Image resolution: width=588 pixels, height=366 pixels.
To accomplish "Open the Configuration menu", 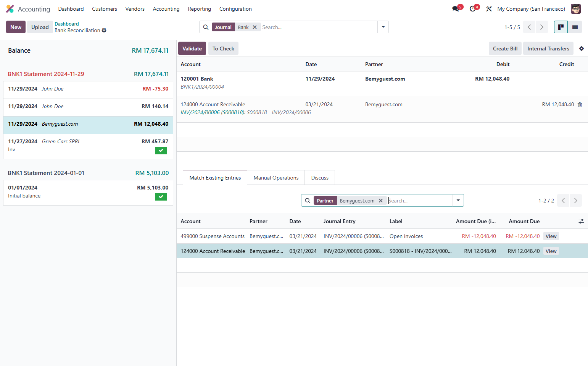I will pos(235,9).
